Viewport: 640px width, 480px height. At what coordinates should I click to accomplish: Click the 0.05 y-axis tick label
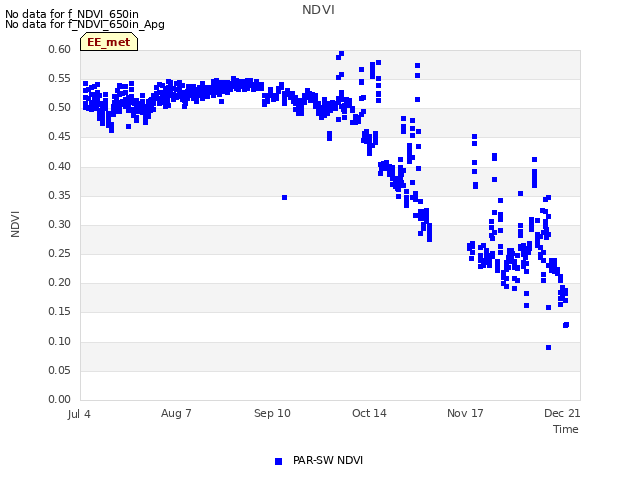tap(60, 371)
